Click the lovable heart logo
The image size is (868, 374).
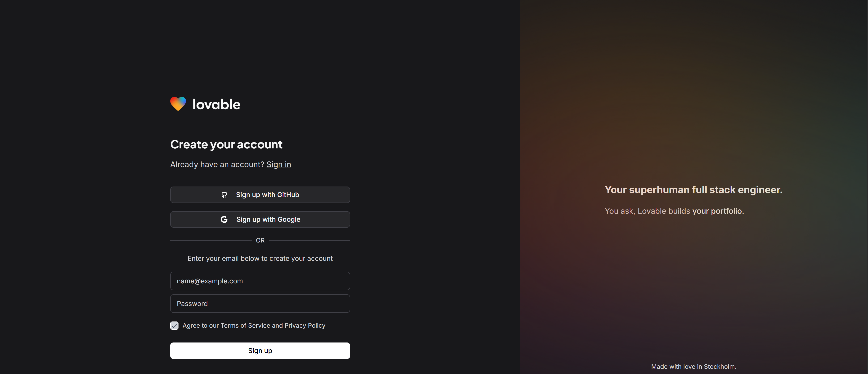tap(178, 104)
